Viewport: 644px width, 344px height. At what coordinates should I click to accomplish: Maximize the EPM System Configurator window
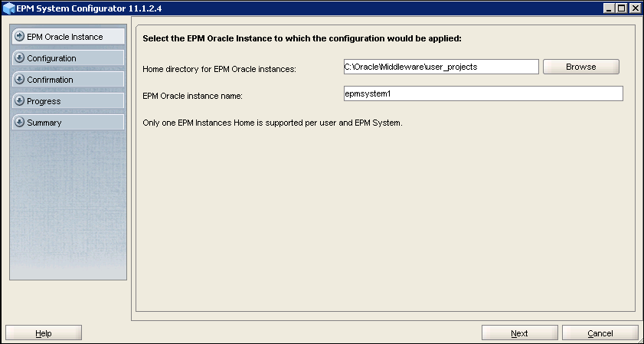coord(621,8)
